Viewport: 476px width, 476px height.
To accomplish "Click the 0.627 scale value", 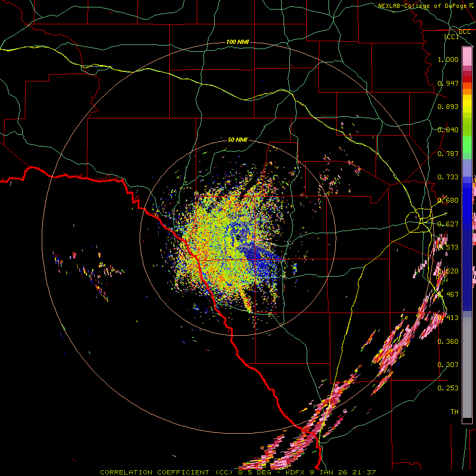I will click(448, 224).
